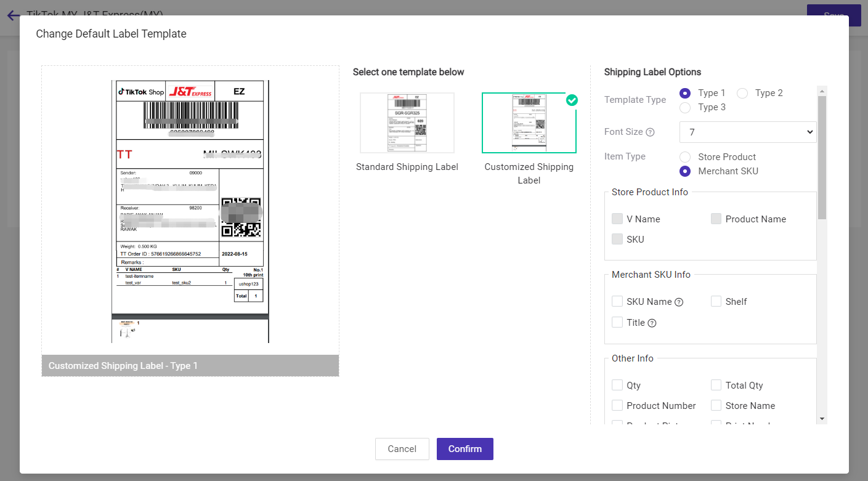Set Item Type to Store Product

click(684, 156)
